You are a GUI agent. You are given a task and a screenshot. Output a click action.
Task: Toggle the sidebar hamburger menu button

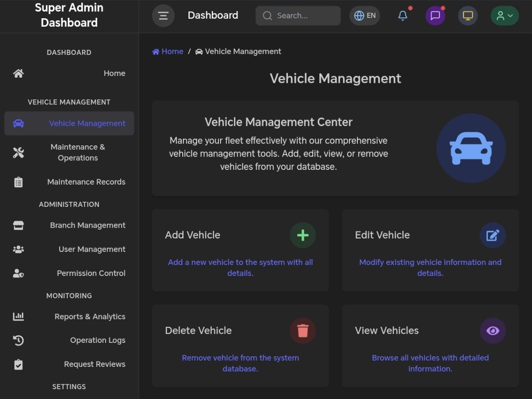pos(163,16)
